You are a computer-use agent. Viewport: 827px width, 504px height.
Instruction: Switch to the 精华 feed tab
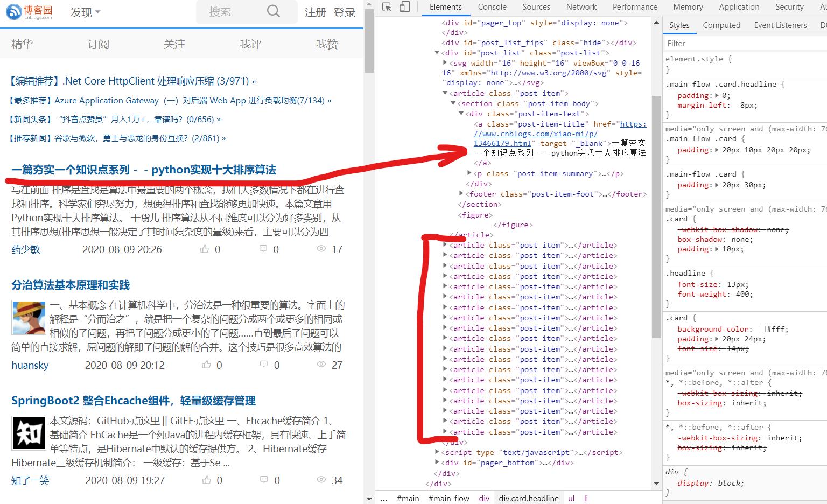(22, 44)
